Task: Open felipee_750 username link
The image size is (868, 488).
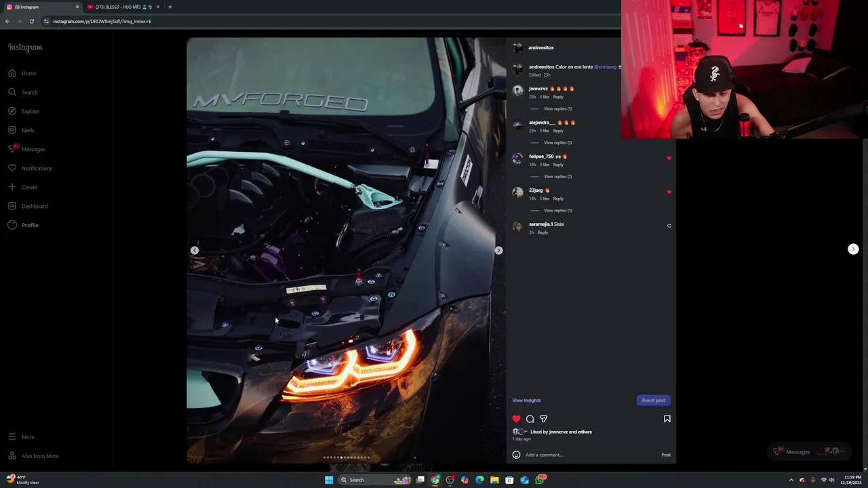Action: [x=541, y=157]
